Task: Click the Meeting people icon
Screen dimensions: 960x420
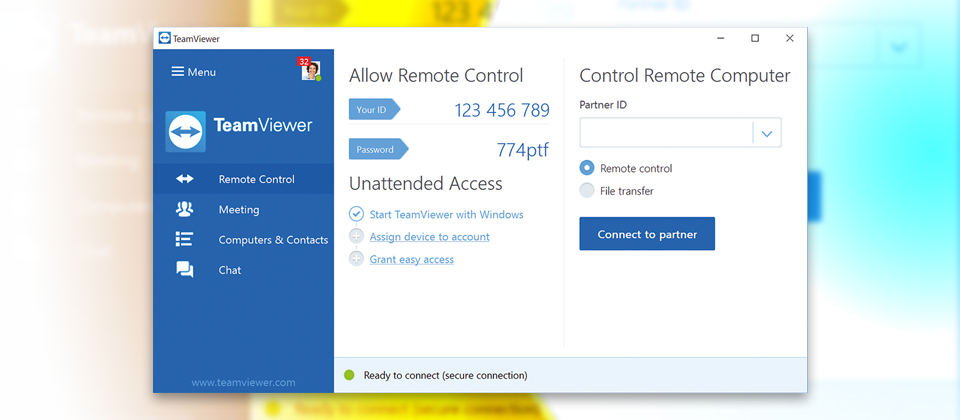Action: pyautogui.click(x=184, y=209)
